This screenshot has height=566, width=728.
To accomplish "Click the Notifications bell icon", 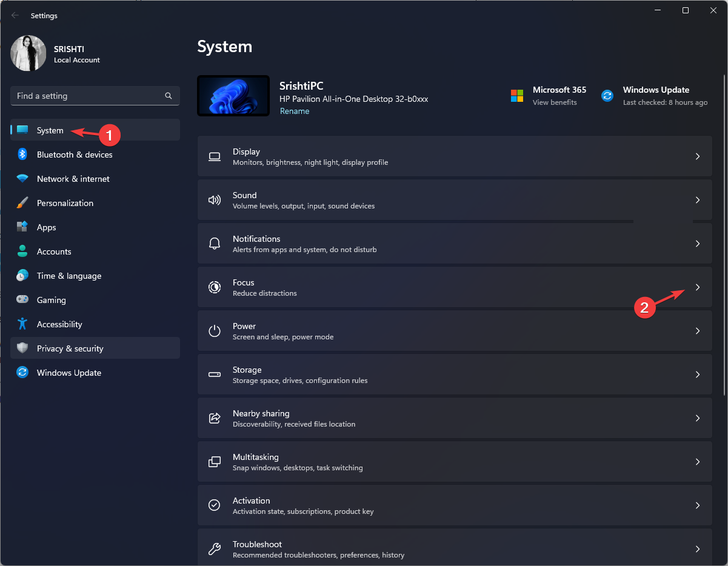I will point(215,244).
